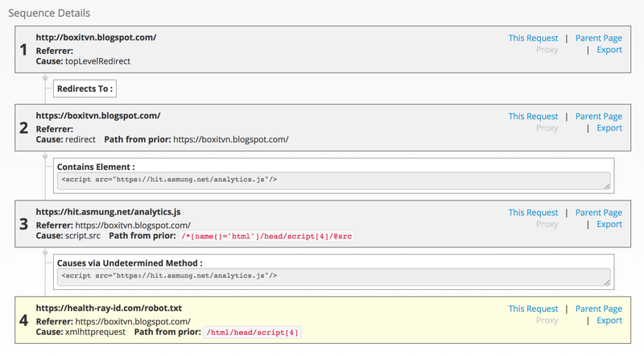Viewport: 644px width, 356px height.
Task: Open This Request for health-ray-id robot.txt
Action: [533, 308]
